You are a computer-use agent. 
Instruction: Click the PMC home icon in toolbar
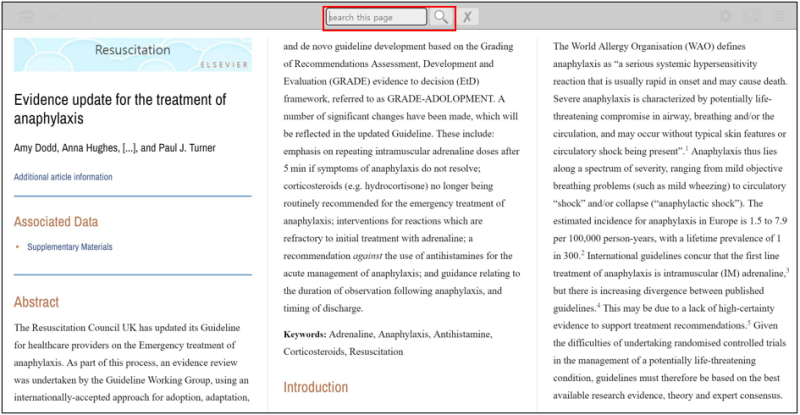27,16
